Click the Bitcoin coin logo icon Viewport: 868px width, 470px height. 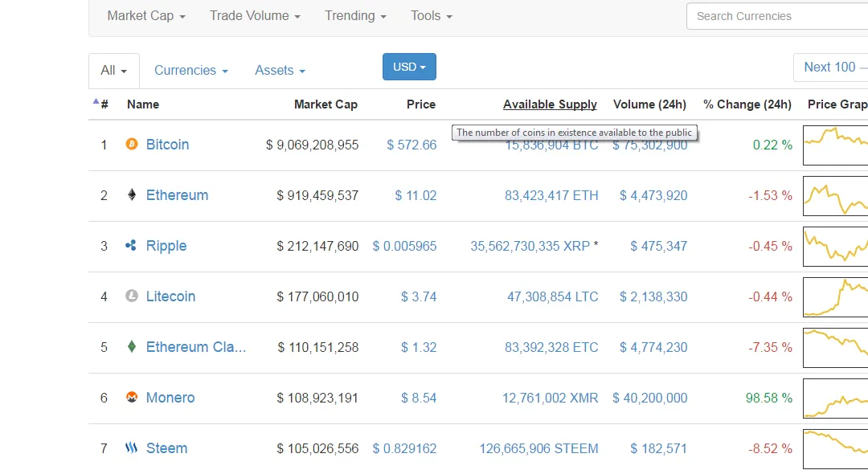click(x=132, y=144)
